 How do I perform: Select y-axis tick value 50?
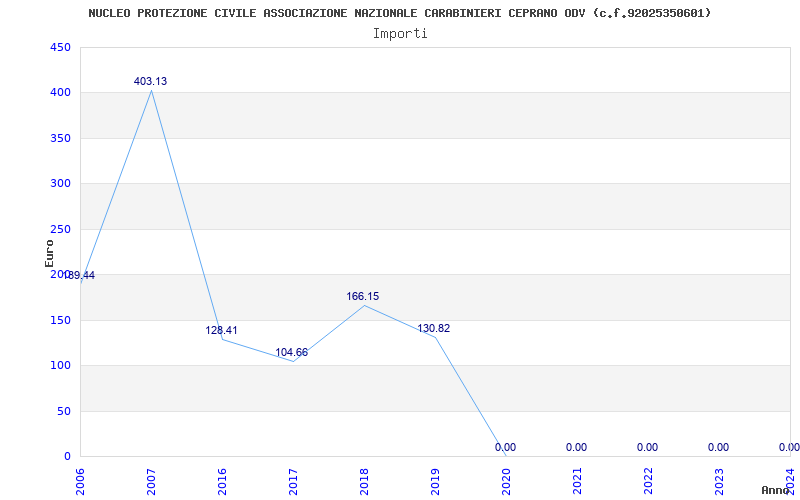point(63,411)
